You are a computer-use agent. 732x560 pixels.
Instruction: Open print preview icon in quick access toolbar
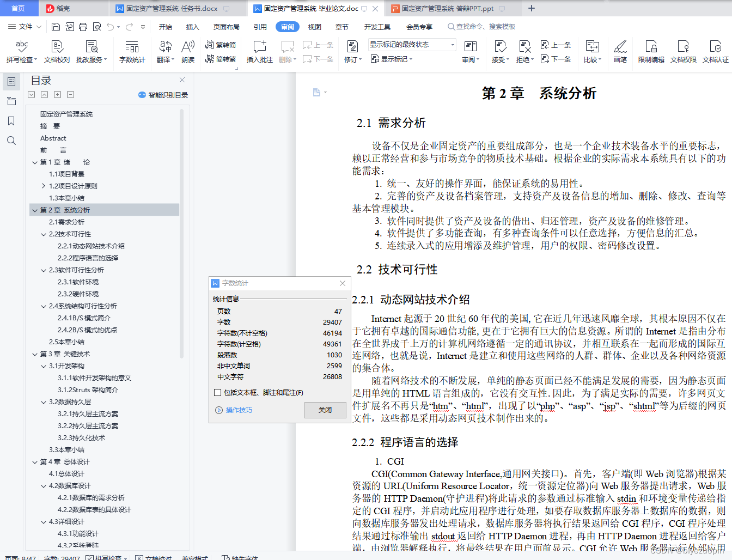tap(97, 27)
